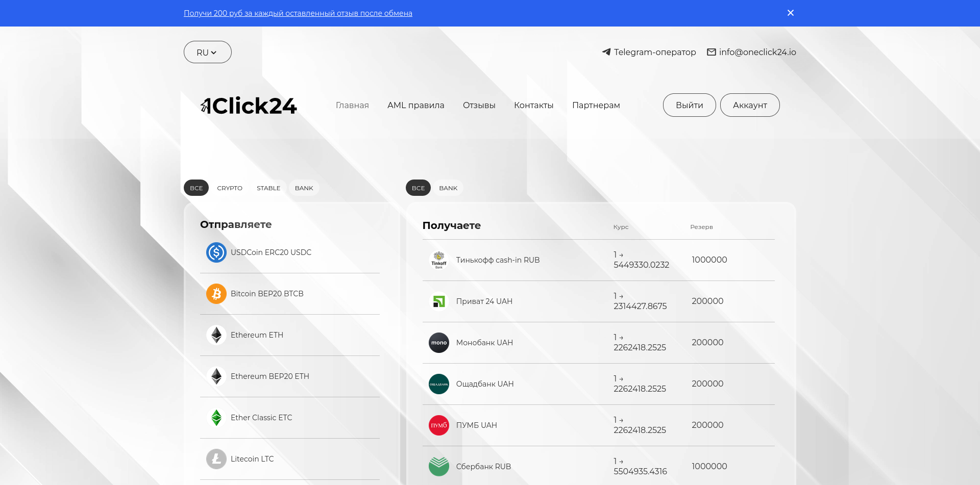The image size is (980, 485).
Task: Click the info@oneclick24.io email link
Action: [757, 52]
